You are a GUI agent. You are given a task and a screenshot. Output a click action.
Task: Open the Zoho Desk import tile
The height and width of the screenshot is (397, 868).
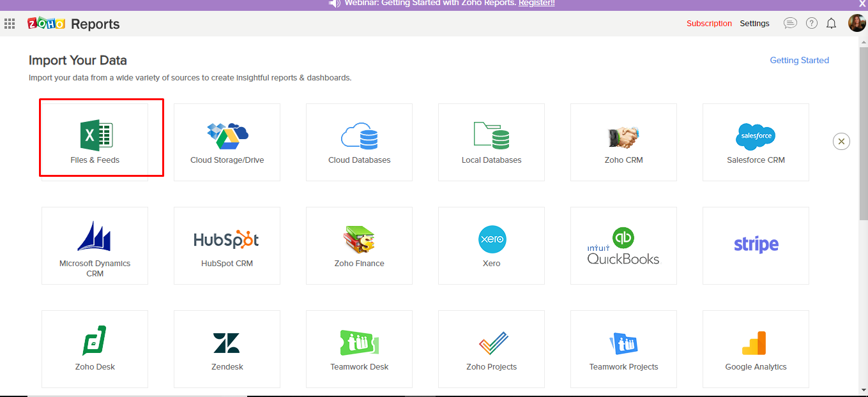95,349
